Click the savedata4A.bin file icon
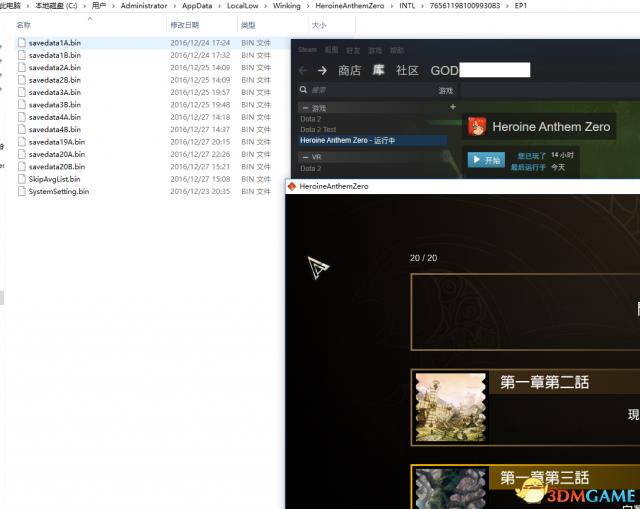The width and height of the screenshot is (640, 509). point(22,117)
